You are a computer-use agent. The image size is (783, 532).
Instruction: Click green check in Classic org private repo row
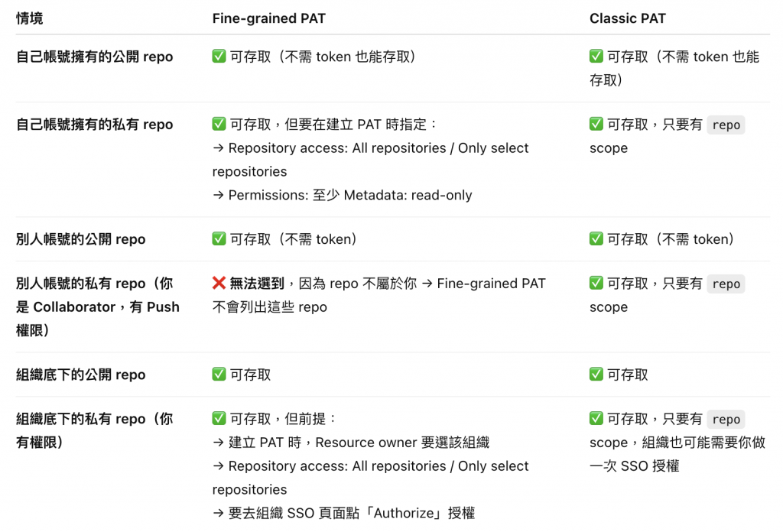[596, 418]
